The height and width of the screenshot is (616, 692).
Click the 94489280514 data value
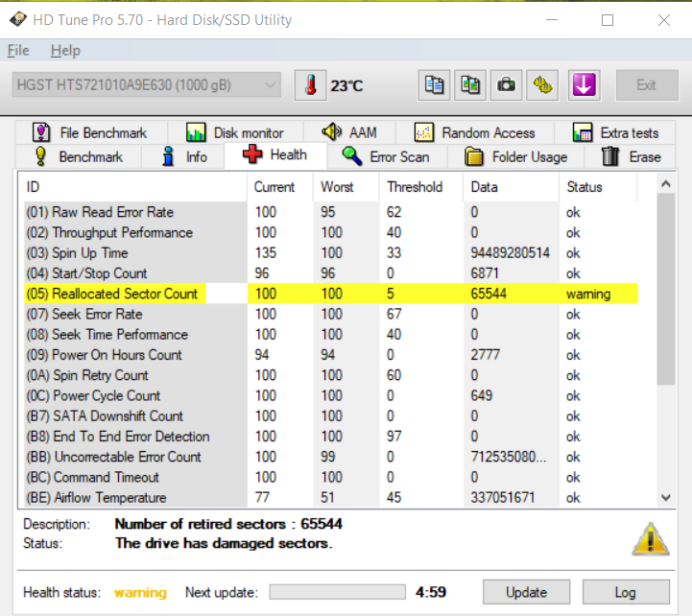pyautogui.click(x=511, y=253)
